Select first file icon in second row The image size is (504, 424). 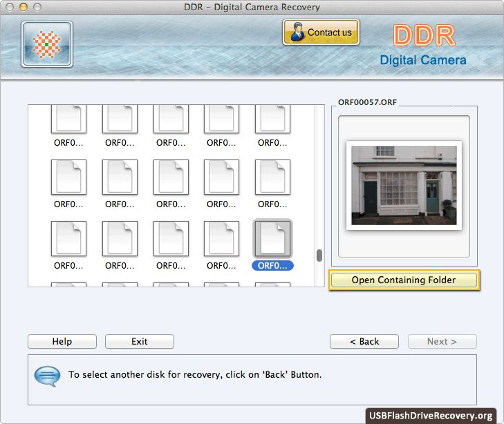(69, 177)
